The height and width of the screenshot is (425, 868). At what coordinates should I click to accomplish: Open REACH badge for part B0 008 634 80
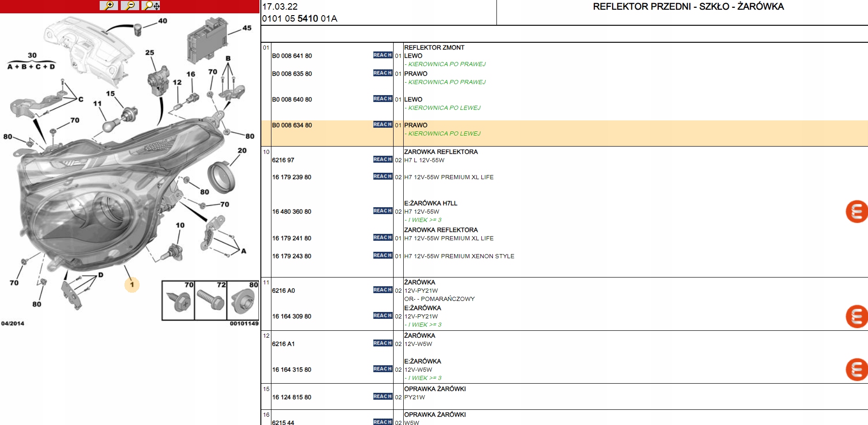pyautogui.click(x=383, y=125)
